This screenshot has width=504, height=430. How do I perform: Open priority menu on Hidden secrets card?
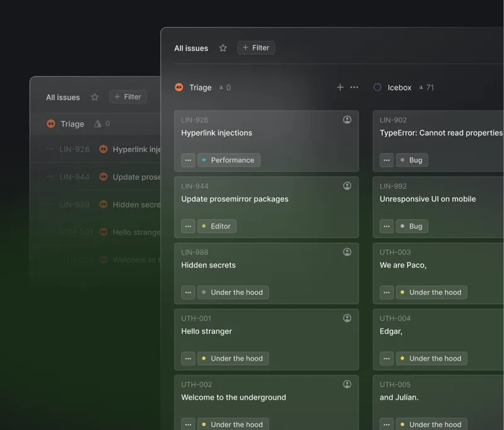point(188,293)
